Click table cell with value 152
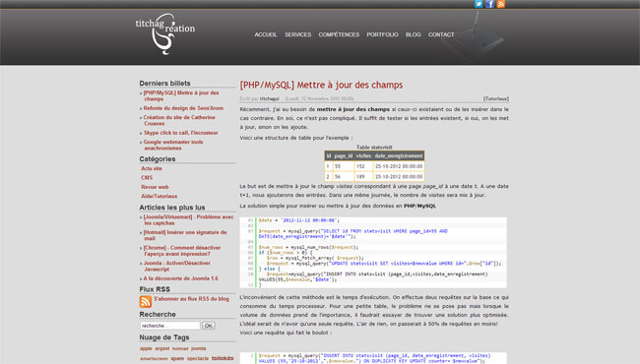This screenshot has width=640, height=364. 363,166
